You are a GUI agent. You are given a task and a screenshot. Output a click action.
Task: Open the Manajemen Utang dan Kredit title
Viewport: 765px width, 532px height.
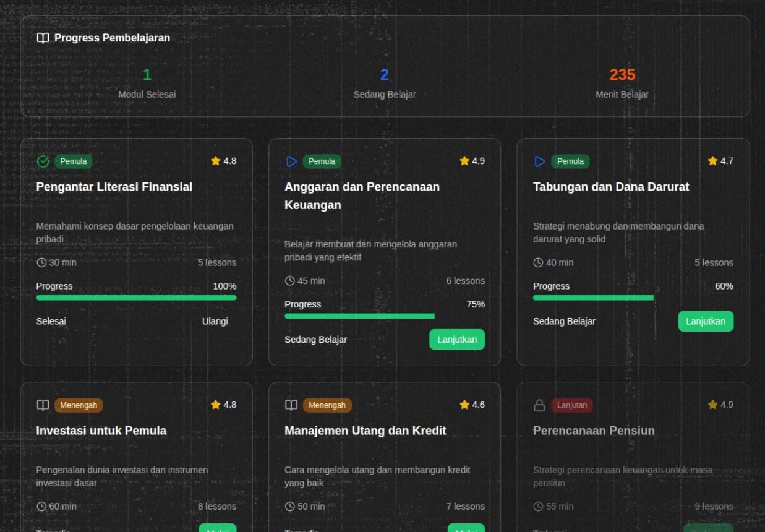pos(365,431)
